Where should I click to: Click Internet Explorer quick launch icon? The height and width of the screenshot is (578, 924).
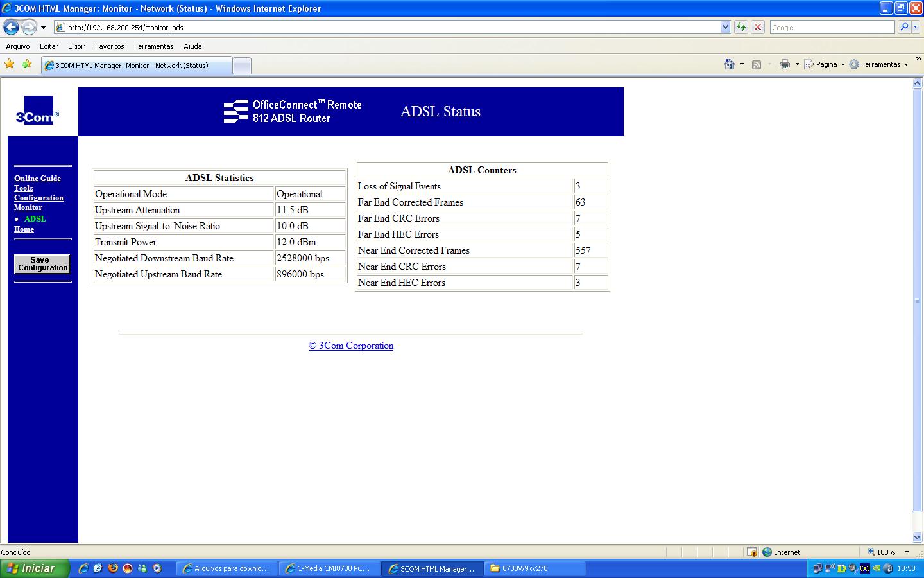83,568
